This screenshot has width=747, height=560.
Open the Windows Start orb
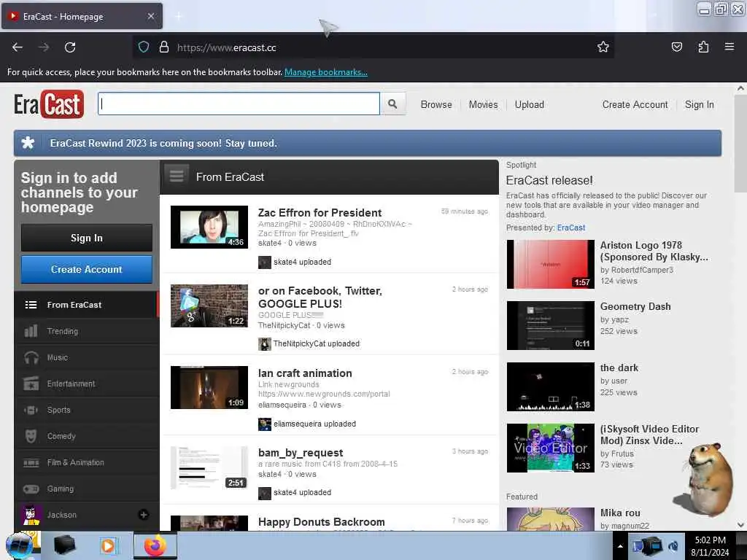[19, 545]
